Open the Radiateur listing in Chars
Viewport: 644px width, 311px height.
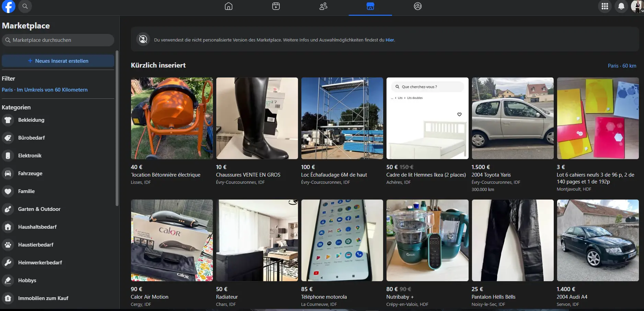[x=257, y=253]
